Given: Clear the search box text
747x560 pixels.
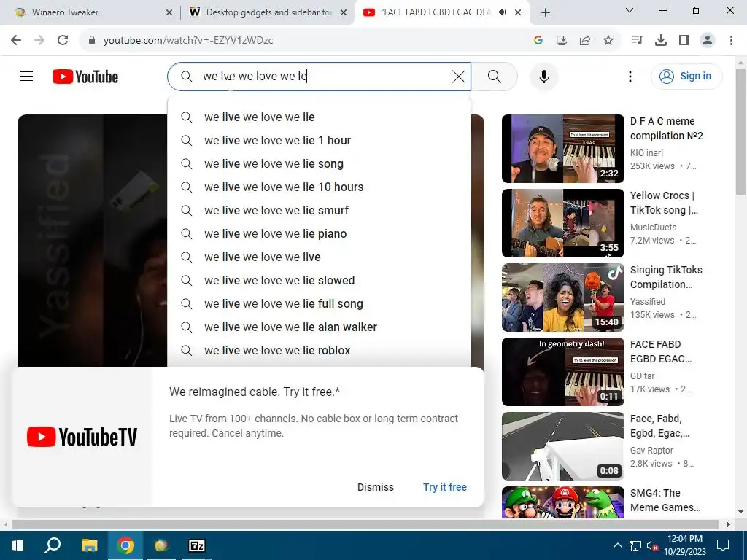Looking at the screenshot, I should click(458, 76).
